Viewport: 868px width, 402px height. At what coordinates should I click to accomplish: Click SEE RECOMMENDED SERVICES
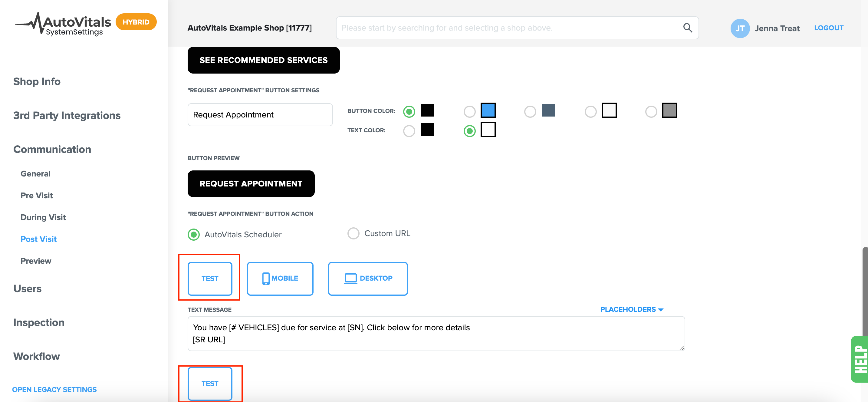[x=264, y=60]
